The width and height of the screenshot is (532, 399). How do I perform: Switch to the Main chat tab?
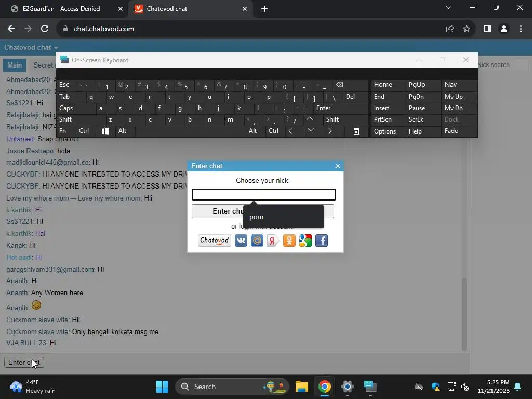[15, 65]
